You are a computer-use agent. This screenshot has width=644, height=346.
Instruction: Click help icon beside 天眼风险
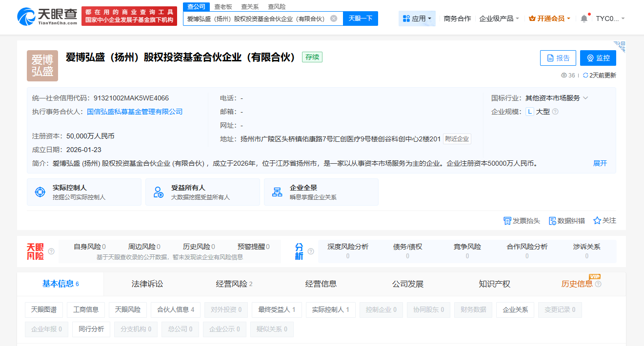(51, 251)
